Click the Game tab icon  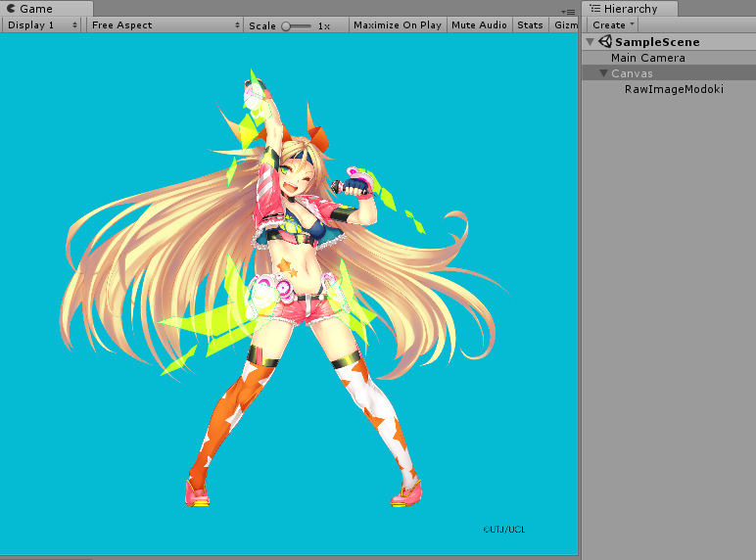pyautogui.click(x=11, y=9)
